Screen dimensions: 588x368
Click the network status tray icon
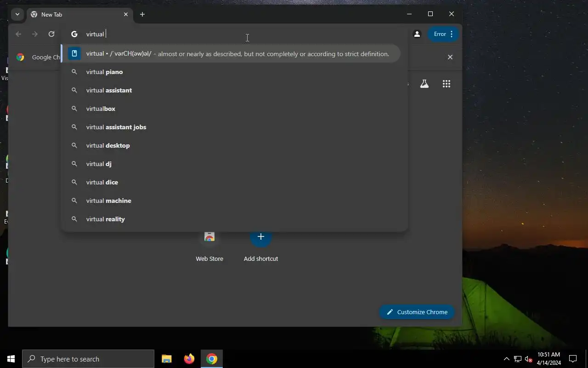(518, 359)
